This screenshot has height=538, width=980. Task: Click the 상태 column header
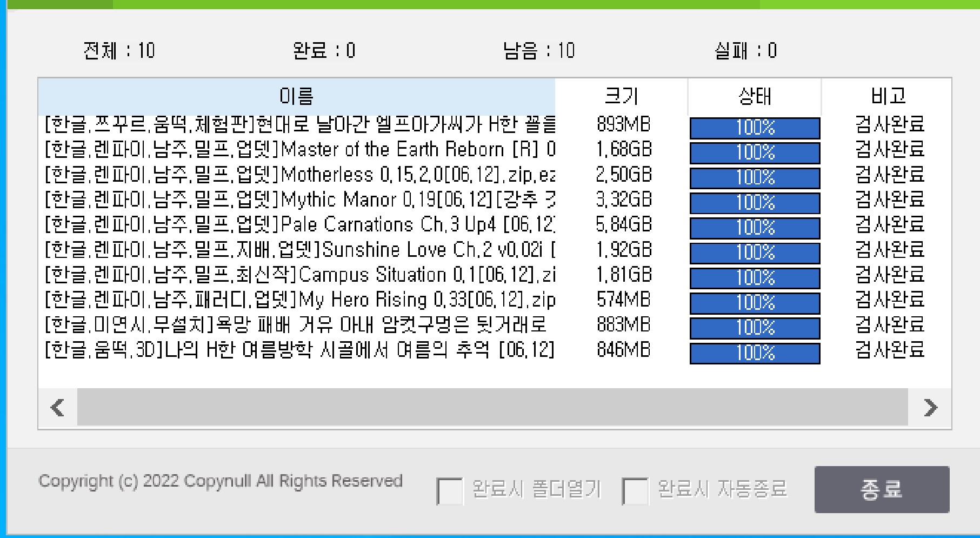(755, 96)
